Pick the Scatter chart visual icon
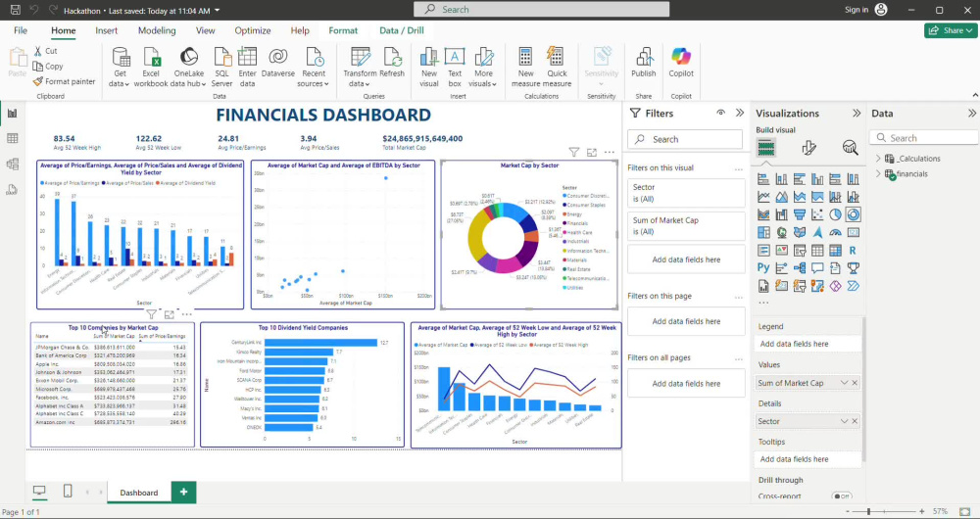 click(817, 214)
